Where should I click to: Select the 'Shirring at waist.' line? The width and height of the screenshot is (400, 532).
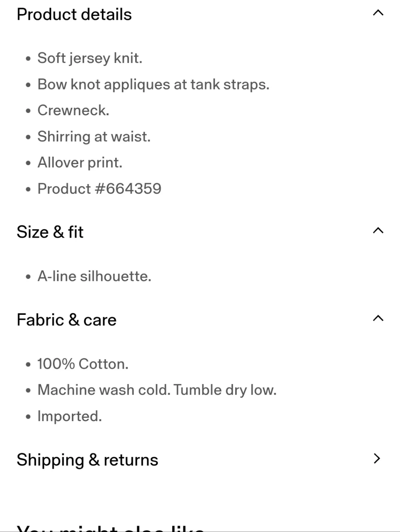pos(94,137)
